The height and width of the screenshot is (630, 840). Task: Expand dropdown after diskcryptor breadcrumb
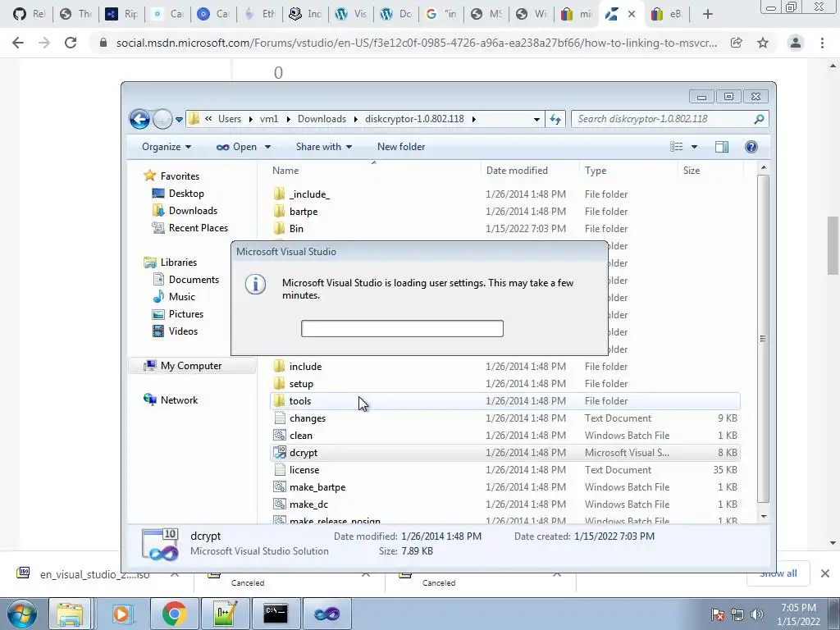tap(473, 119)
